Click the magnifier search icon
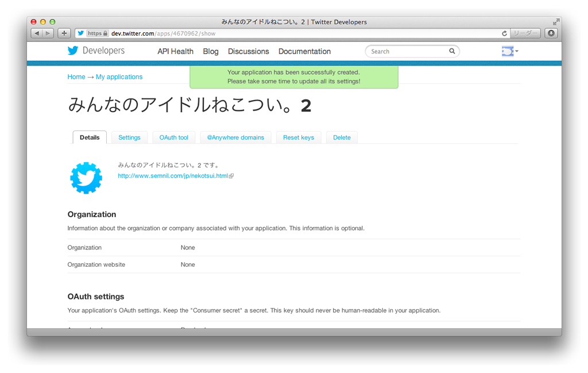 452,51
